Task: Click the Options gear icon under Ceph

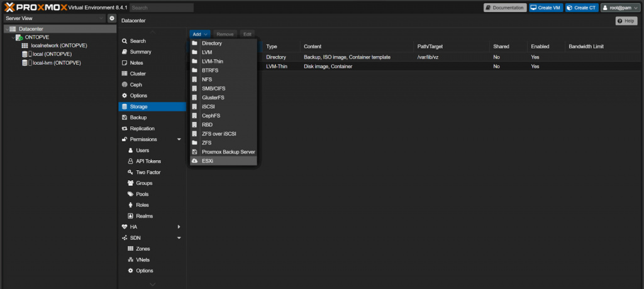Action: point(125,95)
